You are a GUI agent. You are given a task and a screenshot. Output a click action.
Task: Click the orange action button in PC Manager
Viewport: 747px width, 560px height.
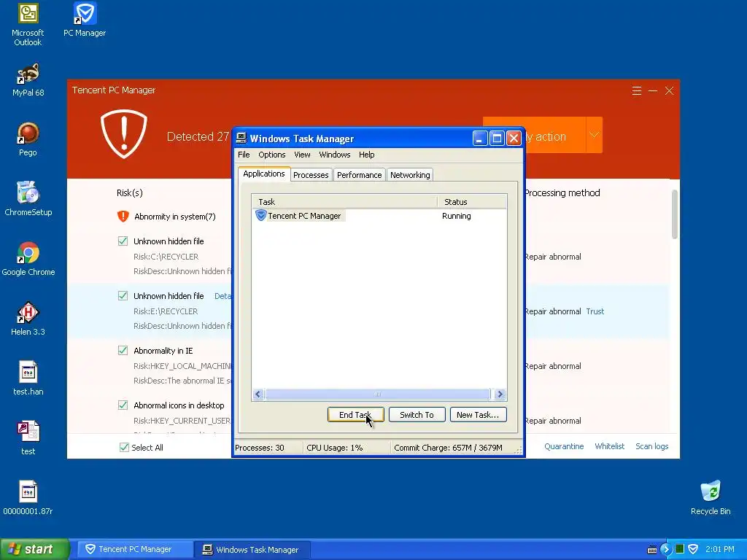555,135
